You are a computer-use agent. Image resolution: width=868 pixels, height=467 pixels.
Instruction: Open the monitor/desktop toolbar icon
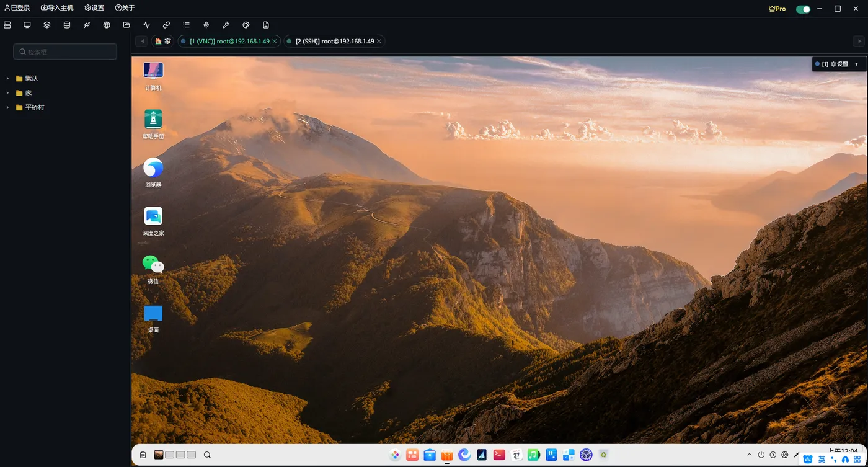(x=27, y=25)
